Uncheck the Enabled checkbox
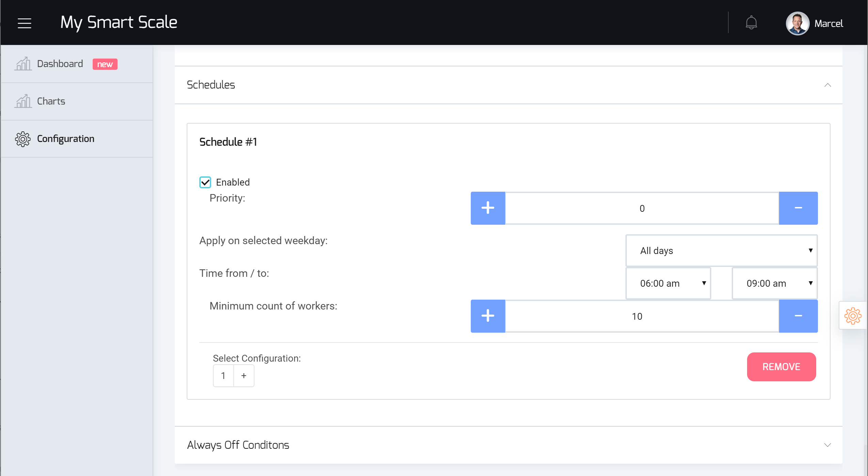Screen dimensions: 868x476 click(205, 182)
